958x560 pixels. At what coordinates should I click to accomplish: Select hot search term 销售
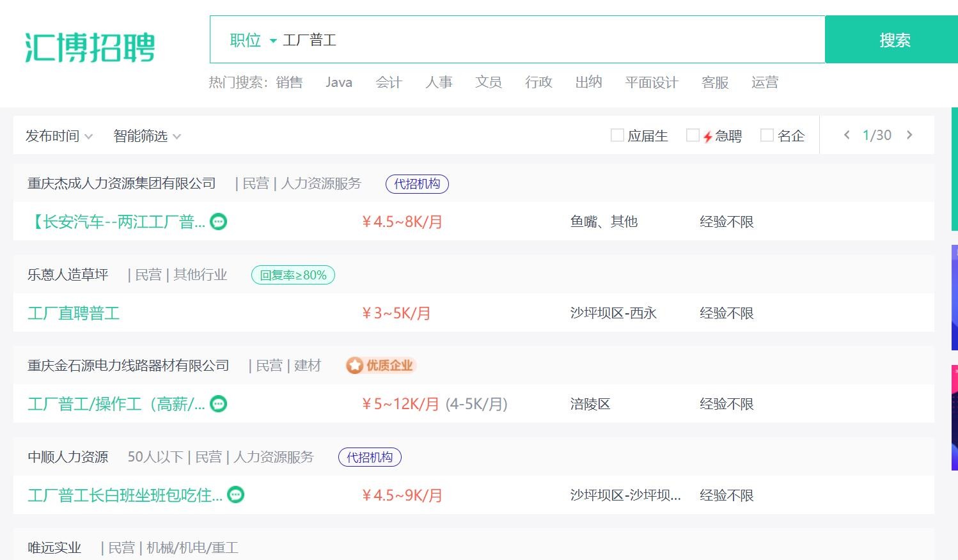(289, 82)
